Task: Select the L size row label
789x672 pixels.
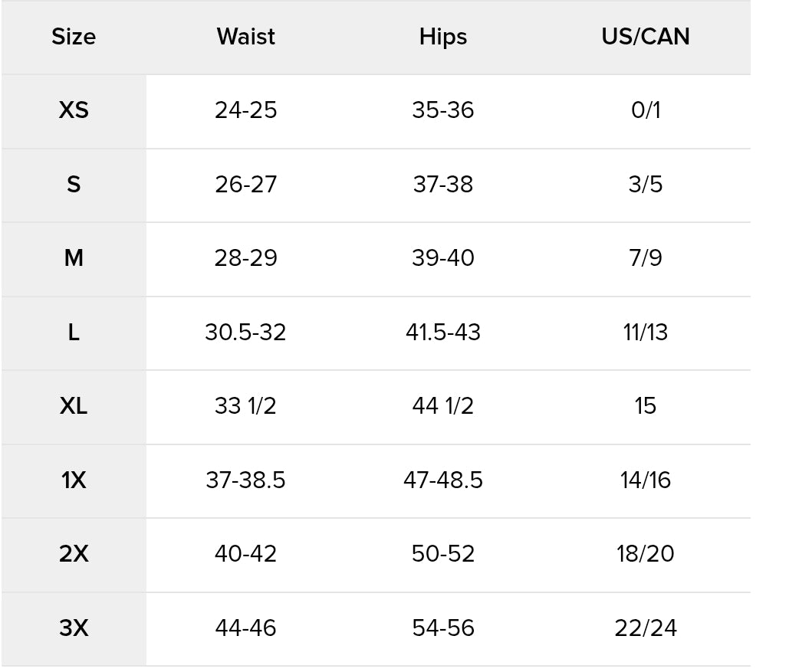Action: (x=74, y=333)
